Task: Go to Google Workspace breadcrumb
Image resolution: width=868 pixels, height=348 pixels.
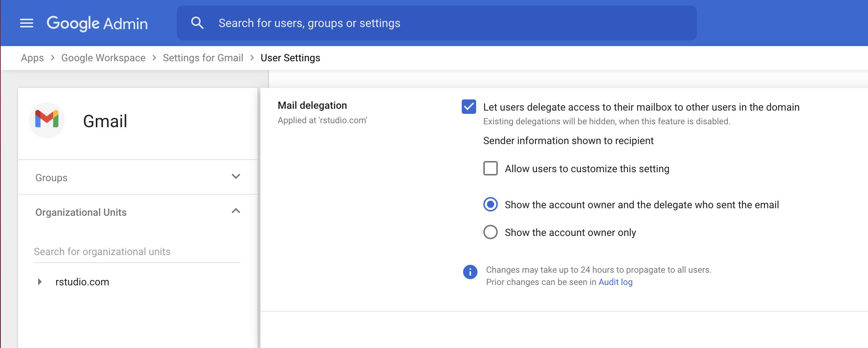Action: (x=103, y=58)
